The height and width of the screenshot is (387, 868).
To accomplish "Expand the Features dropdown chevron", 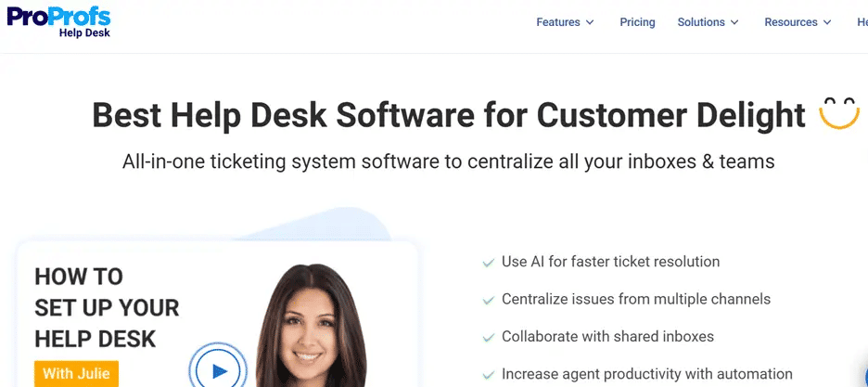I will click(x=590, y=22).
